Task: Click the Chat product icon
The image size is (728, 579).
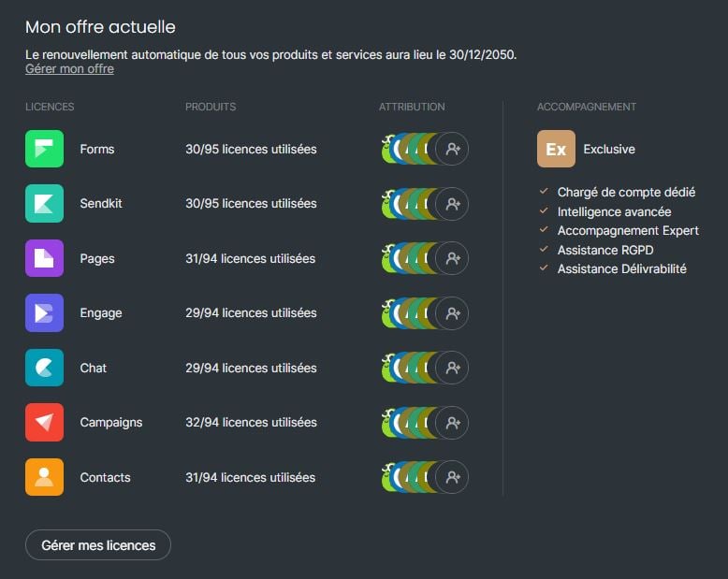Action: pos(44,368)
